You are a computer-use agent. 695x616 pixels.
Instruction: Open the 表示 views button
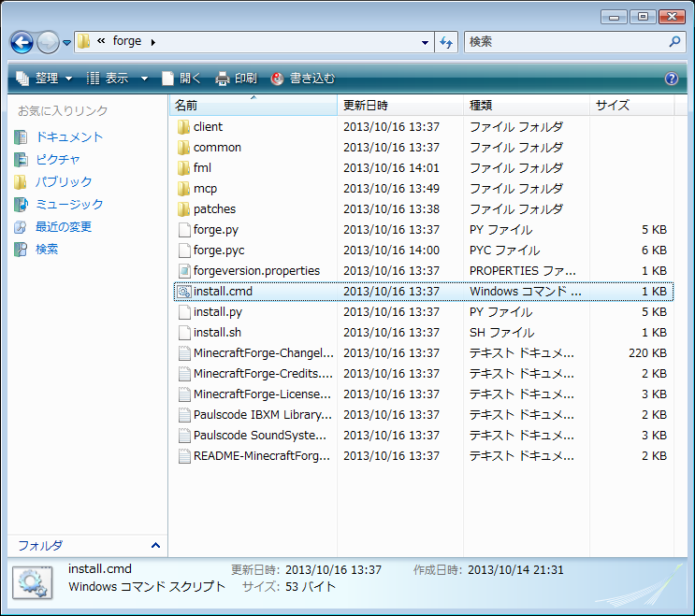pos(107,79)
